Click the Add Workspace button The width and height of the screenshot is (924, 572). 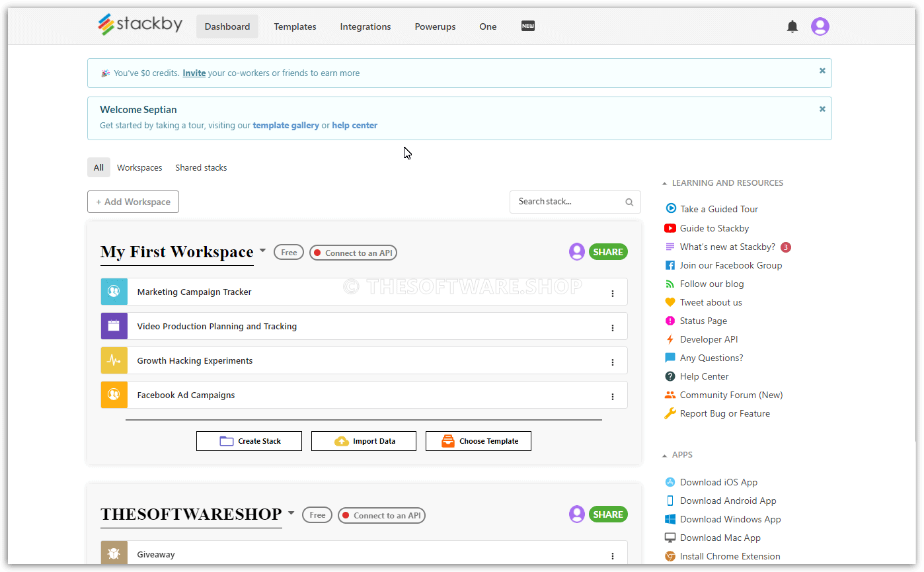(133, 202)
